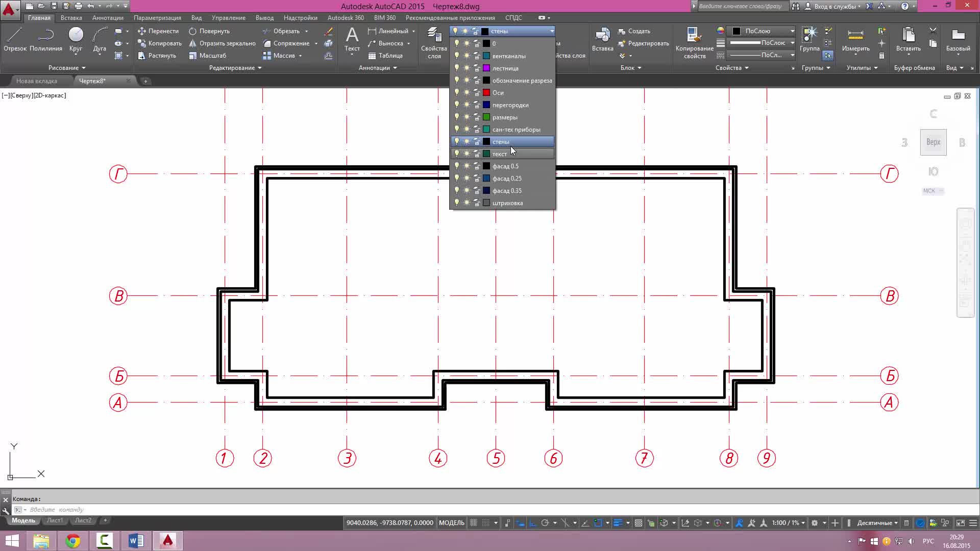Open Копирование свойств match properties
The height and width of the screenshot is (551, 980).
pos(694,43)
